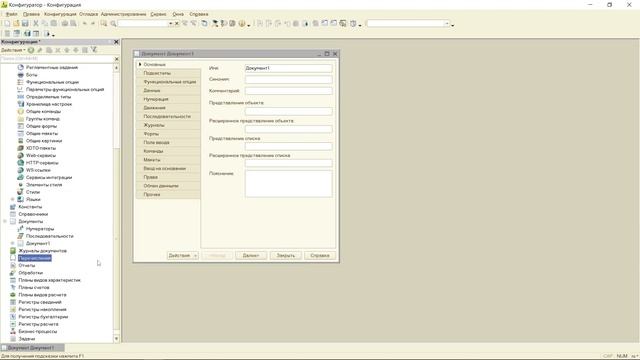Select Регистры накопления in the tree

tap(42, 310)
